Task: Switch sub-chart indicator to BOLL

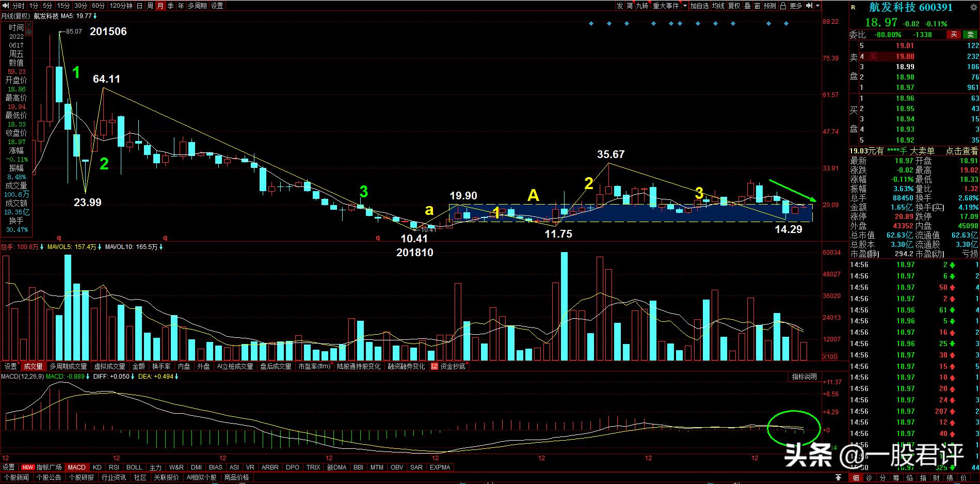Action: 134,467
